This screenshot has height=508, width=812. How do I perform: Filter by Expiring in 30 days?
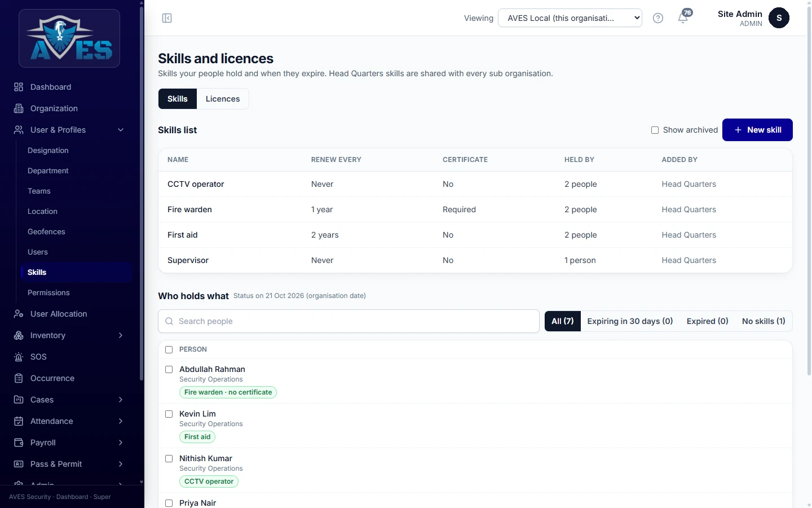(x=630, y=321)
